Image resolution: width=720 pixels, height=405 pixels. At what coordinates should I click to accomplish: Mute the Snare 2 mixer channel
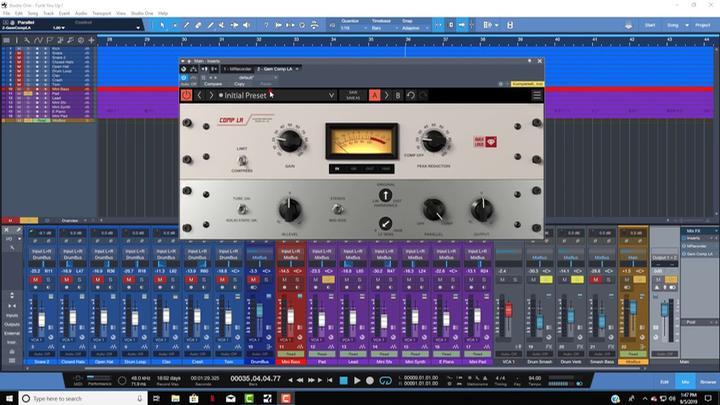click(35, 280)
